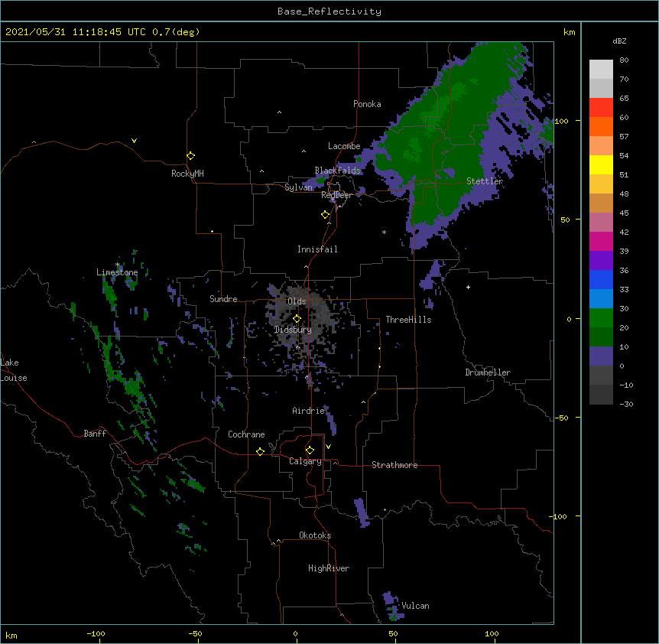Click the Ponoka city label
Viewport: 659px width, 644px height.
click(x=367, y=104)
